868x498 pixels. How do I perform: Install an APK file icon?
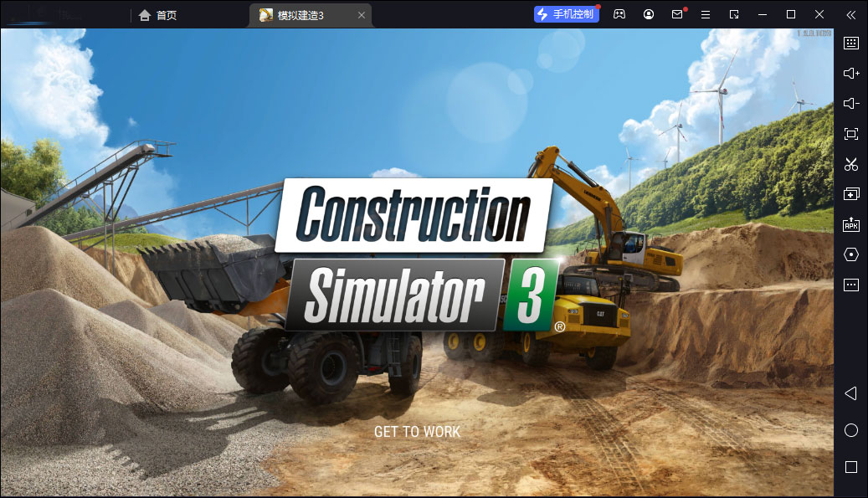tap(851, 224)
